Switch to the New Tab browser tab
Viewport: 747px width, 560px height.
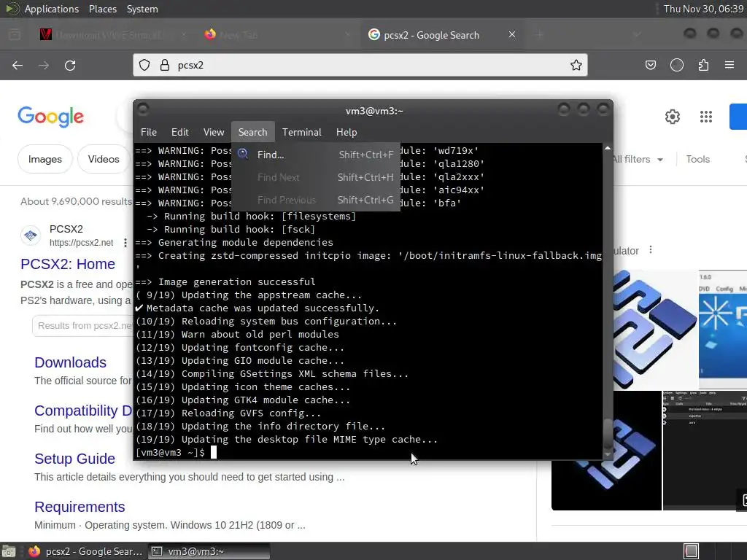coord(276,34)
